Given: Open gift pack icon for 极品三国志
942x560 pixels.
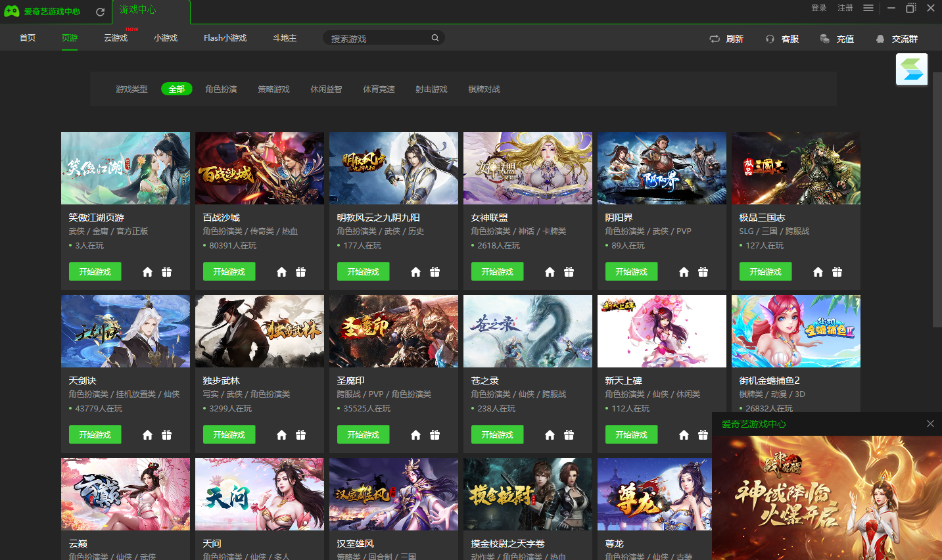Looking at the screenshot, I should pyautogui.click(x=837, y=271).
